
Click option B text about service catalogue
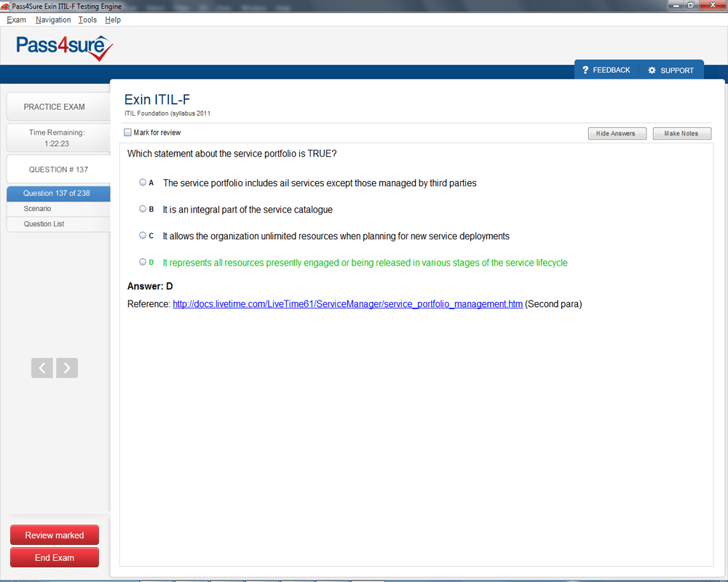248,210
